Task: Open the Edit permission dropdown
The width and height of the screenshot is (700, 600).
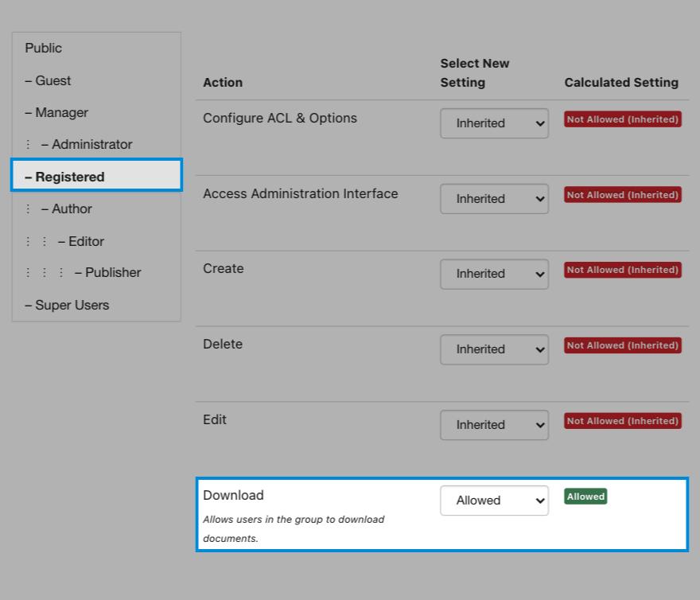Action: click(494, 425)
